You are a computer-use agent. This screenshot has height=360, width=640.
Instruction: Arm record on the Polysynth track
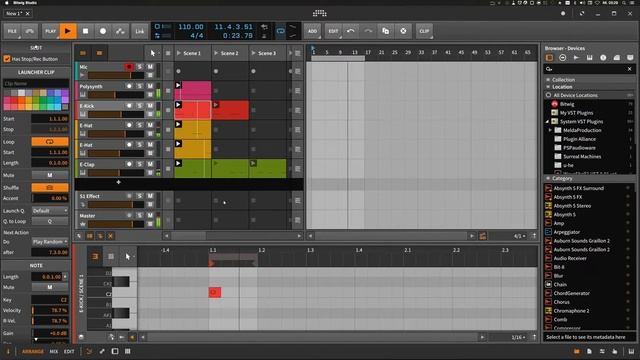[129, 86]
